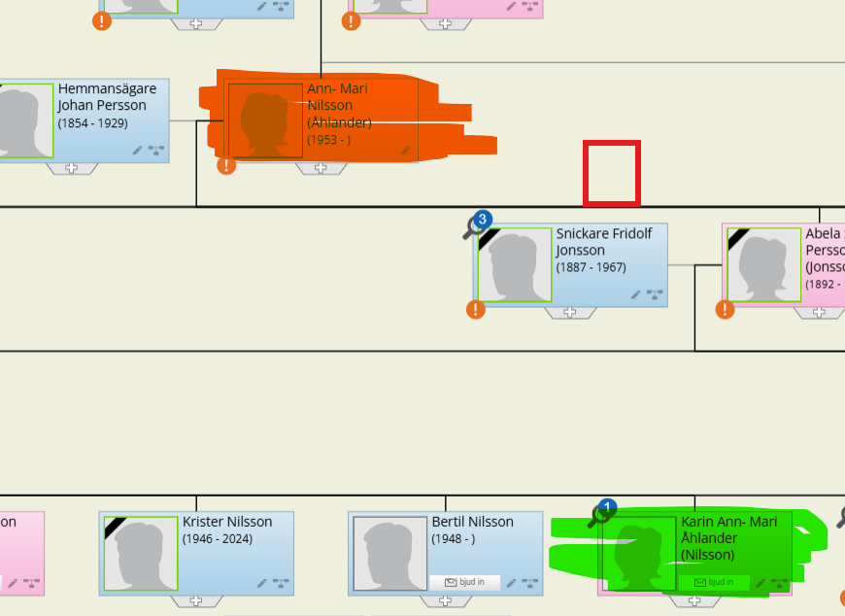Select Krister Nilsson's profile photo

pyautogui.click(x=141, y=553)
